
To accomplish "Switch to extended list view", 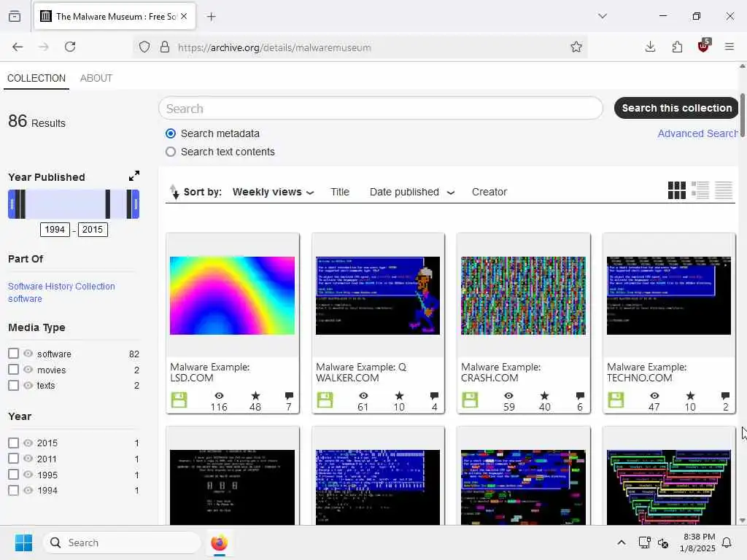I will [700, 190].
